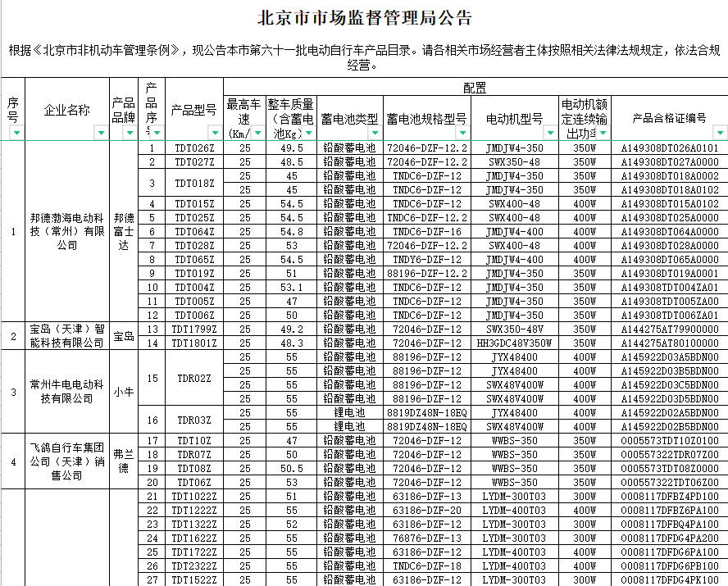Select brand cell 邦德富士达
Screen dimensions: 728x586
pos(124,231)
